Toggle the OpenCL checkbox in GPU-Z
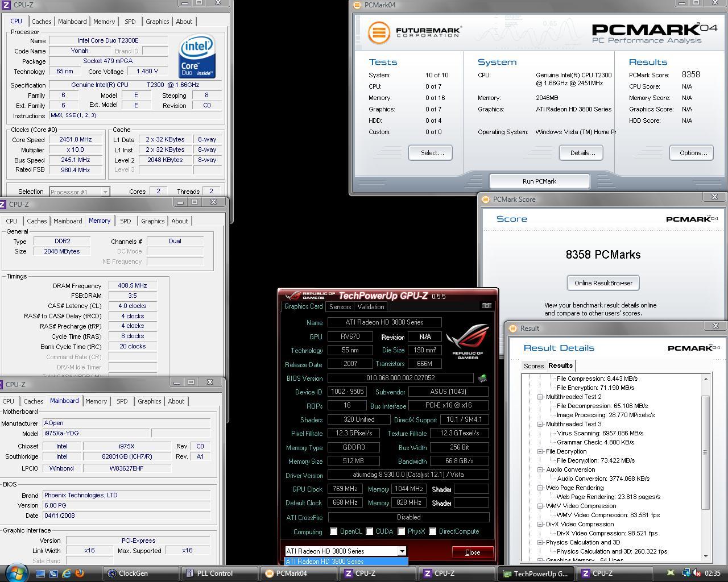 (x=333, y=531)
